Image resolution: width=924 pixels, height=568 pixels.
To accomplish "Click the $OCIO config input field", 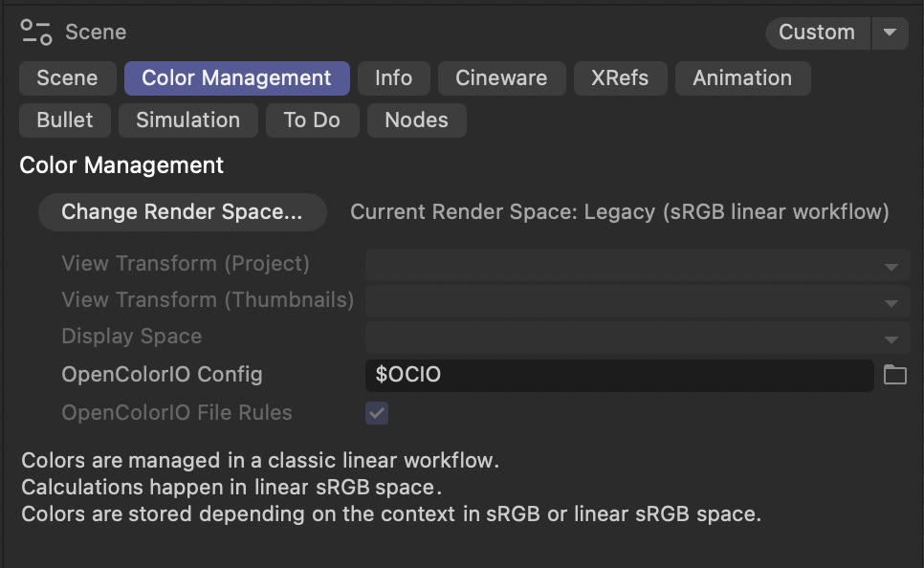I will coord(617,375).
